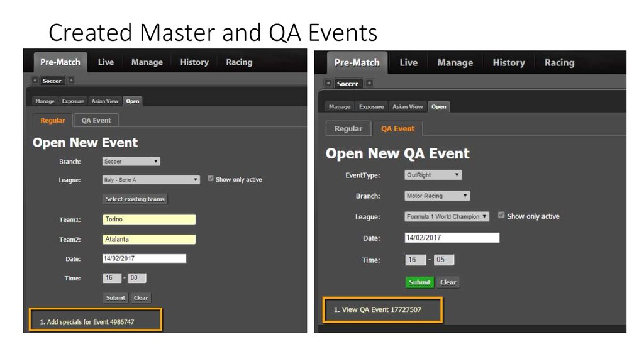Click the plus icon after Soccer in left panel
Viewport: 644px width, 361px height.
[x=71, y=81]
